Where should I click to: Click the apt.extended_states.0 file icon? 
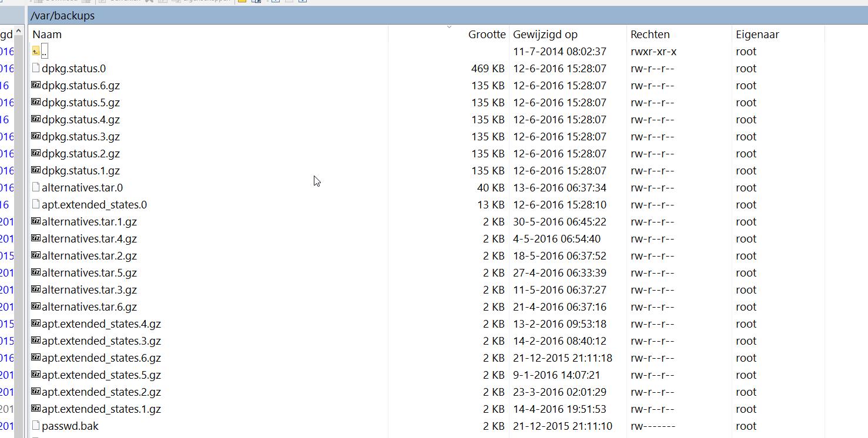tap(36, 204)
